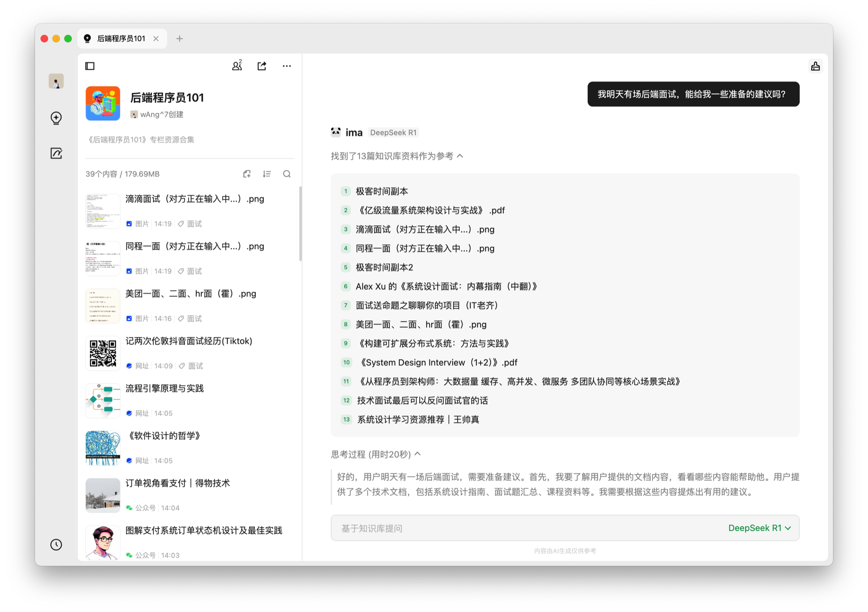
Task: Open the history clock icon
Action: point(56,545)
